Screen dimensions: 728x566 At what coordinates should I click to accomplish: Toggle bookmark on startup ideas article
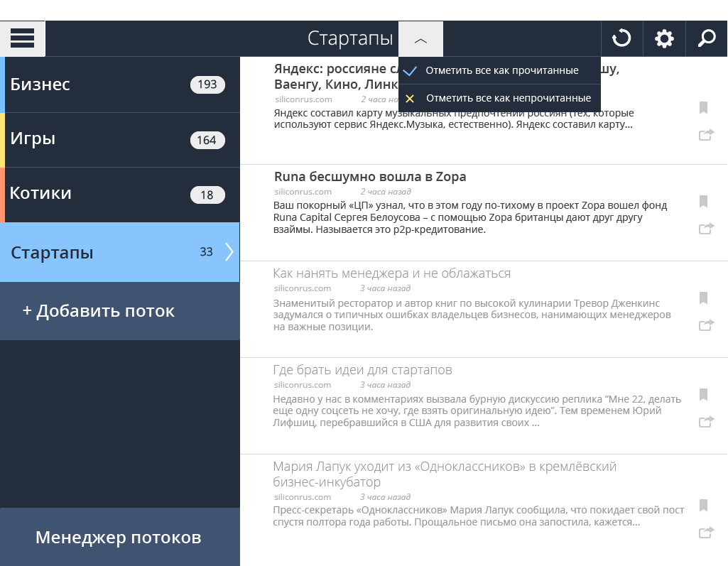pos(703,395)
